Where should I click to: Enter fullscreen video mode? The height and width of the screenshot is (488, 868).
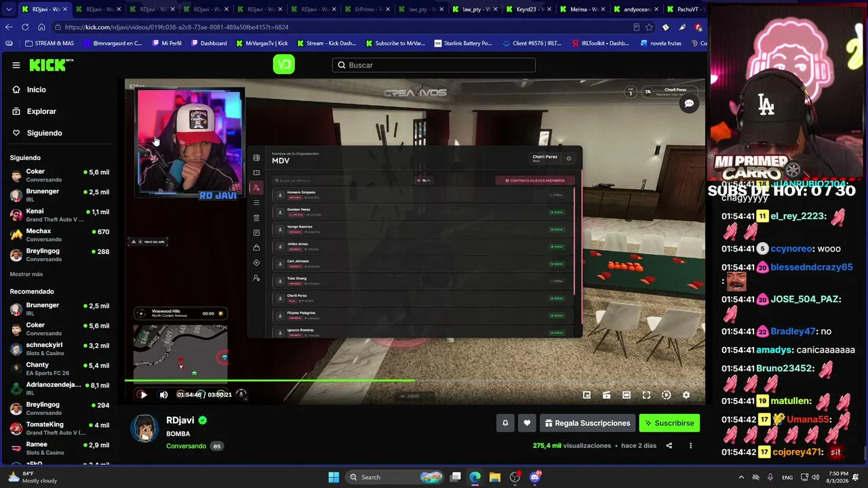click(x=646, y=395)
